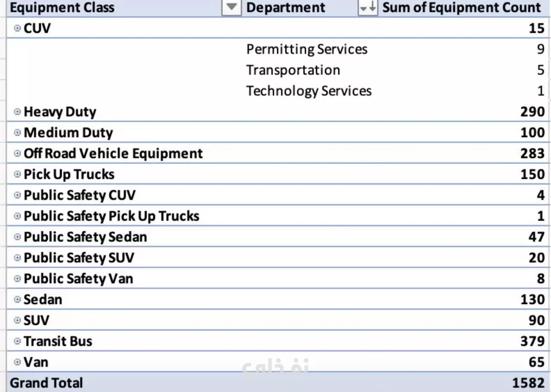Select the Permitting Services cell
The width and height of the screenshot is (551, 392).
[307, 49]
